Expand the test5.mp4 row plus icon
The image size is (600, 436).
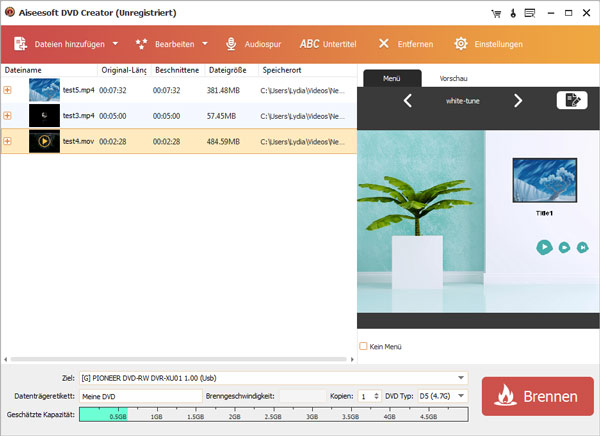(x=8, y=90)
